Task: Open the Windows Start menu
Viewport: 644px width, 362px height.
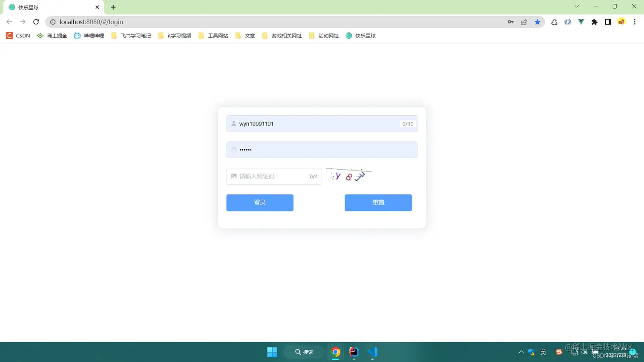Action: (x=272, y=352)
